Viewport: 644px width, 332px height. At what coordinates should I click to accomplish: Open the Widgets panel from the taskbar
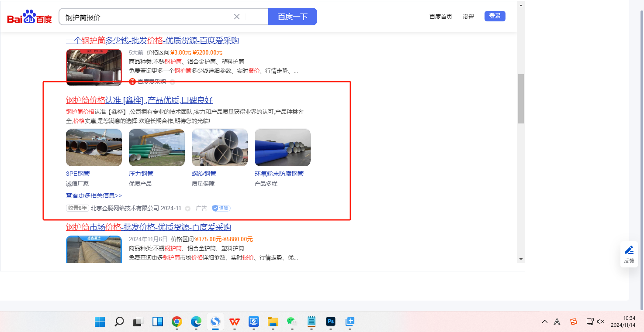pyautogui.click(x=157, y=322)
